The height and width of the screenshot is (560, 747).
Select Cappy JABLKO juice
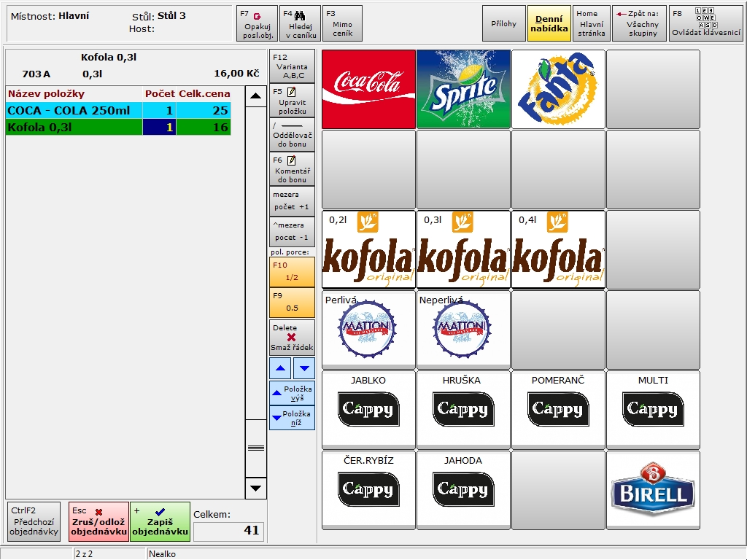(x=368, y=410)
